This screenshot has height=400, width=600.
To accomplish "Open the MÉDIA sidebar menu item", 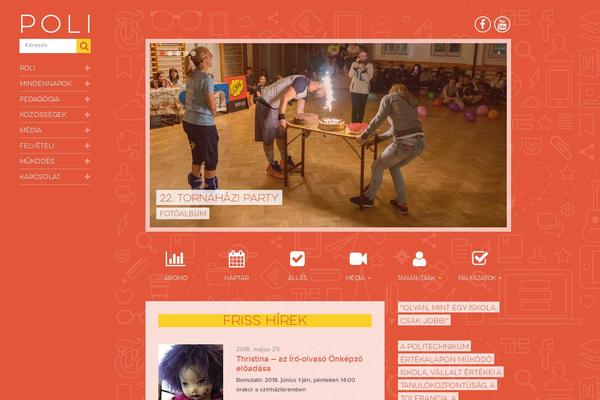I will point(31,130).
